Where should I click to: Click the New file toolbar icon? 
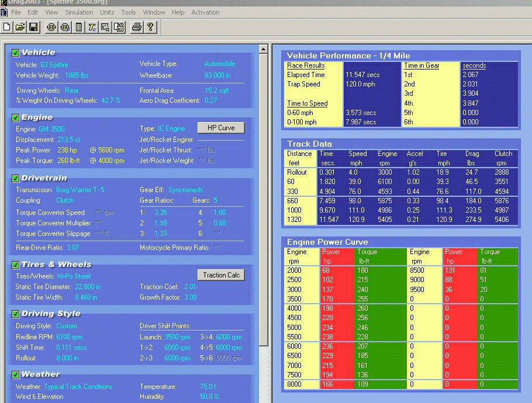click(x=7, y=27)
